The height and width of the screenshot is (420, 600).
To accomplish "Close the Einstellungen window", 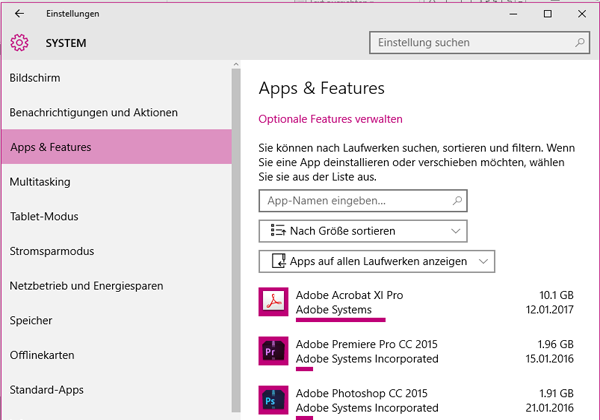I will pos(582,14).
